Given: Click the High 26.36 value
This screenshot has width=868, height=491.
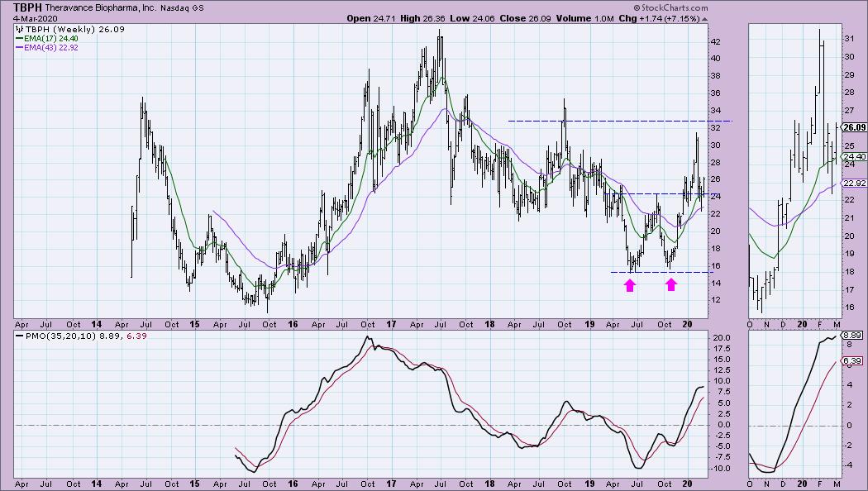Looking at the screenshot, I should (x=422, y=18).
